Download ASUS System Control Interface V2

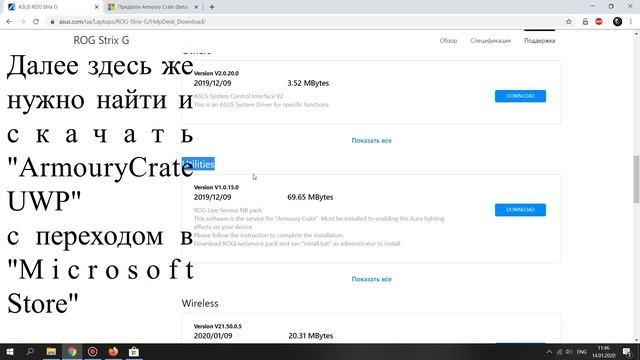[520, 96]
